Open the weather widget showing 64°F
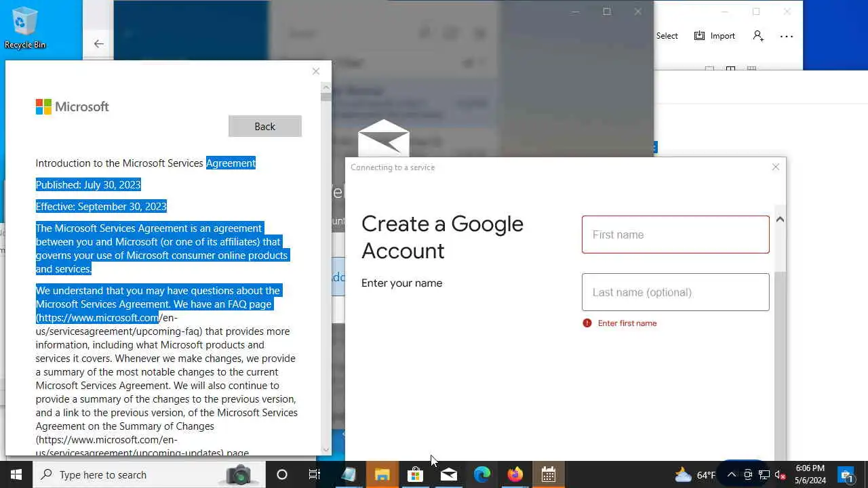Image resolution: width=868 pixels, height=488 pixels. coord(695,474)
